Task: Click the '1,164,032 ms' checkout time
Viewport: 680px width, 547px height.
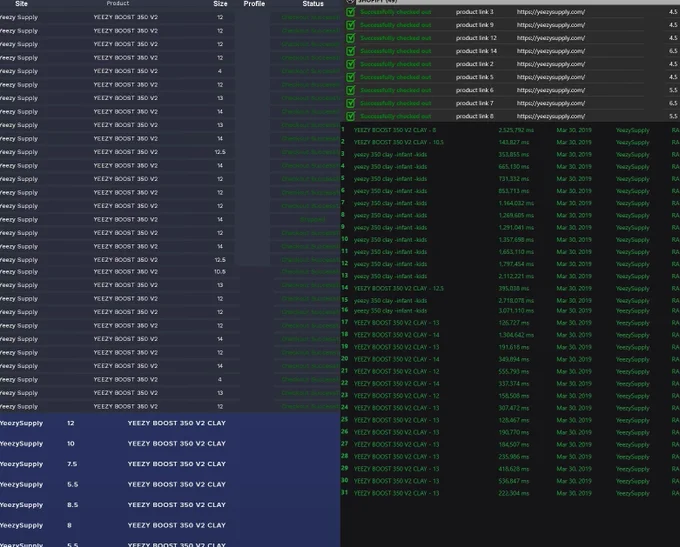Action: [x=516, y=203]
